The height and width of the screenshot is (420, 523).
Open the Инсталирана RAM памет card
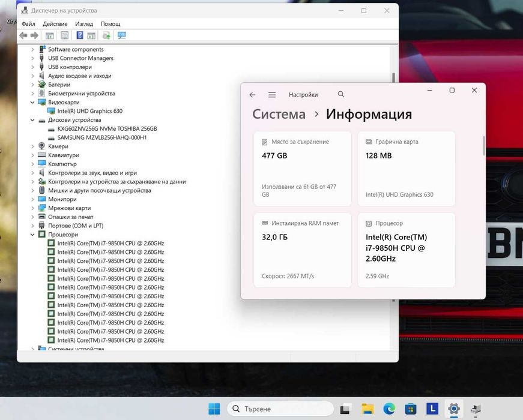[303, 250]
